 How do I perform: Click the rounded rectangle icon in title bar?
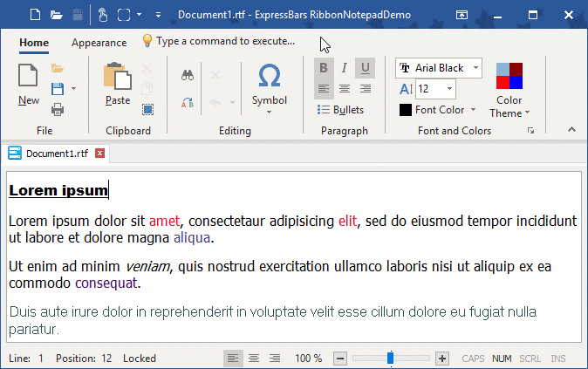tap(124, 15)
